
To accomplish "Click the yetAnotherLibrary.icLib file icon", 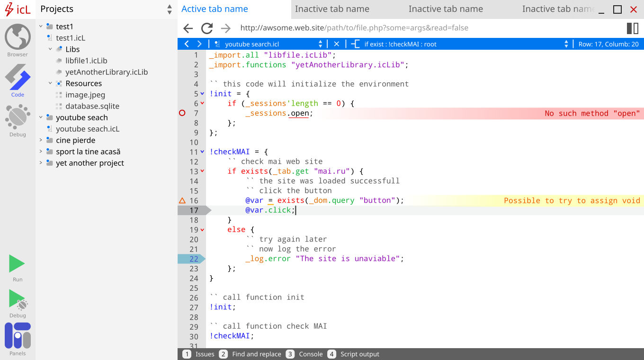I will coord(59,72).
